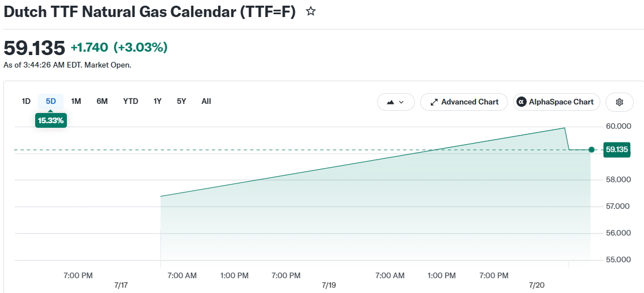
Task: Open chart settings gear icon
Action: tap(620, 102)
